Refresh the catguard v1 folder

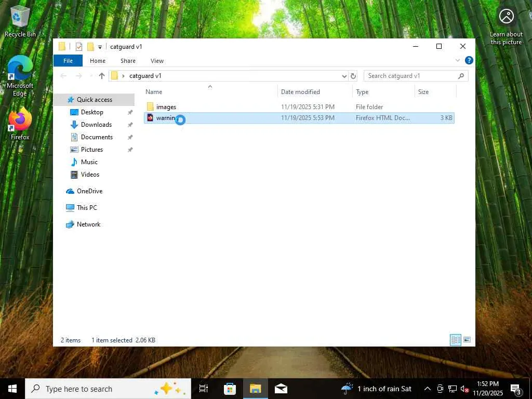353,76
